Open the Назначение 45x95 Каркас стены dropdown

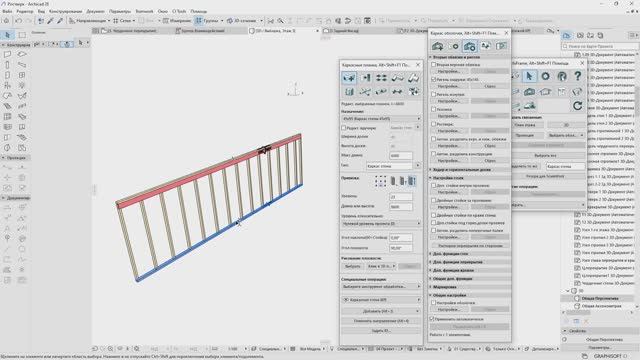point(381,118)
